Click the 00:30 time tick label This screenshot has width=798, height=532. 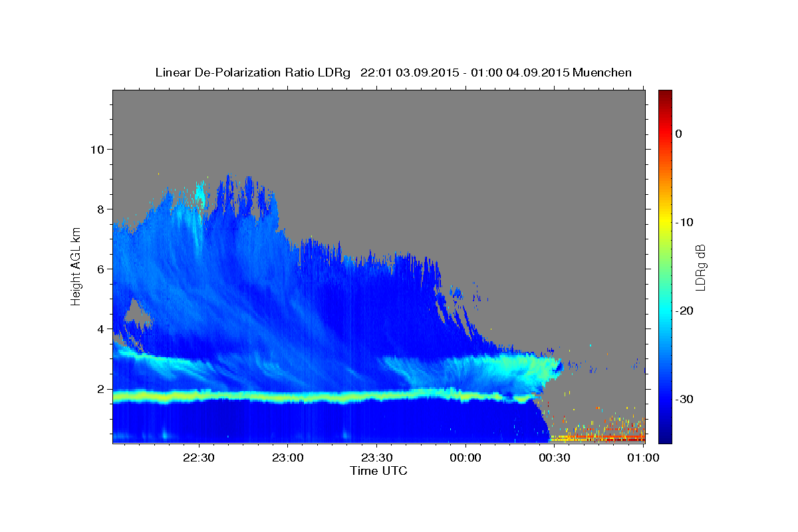554,458
